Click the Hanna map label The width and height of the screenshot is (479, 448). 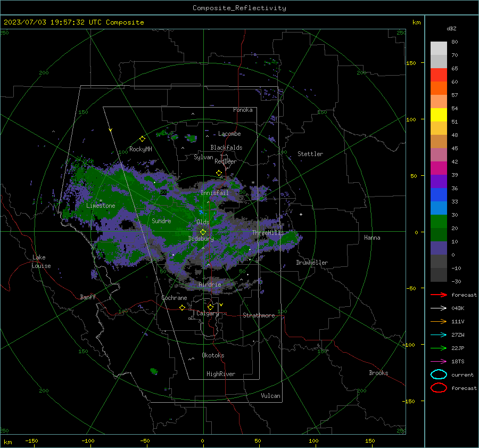coord(372,237)
